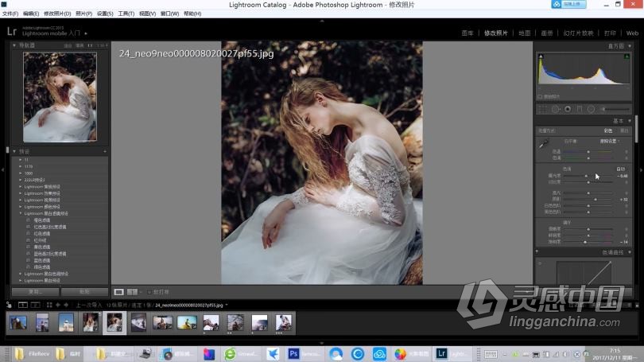Image resolution: width=644 pixels, height=362 pixels.
Task: Click the Loupe view button in toolbar
Action: click(x=118, y=292)
